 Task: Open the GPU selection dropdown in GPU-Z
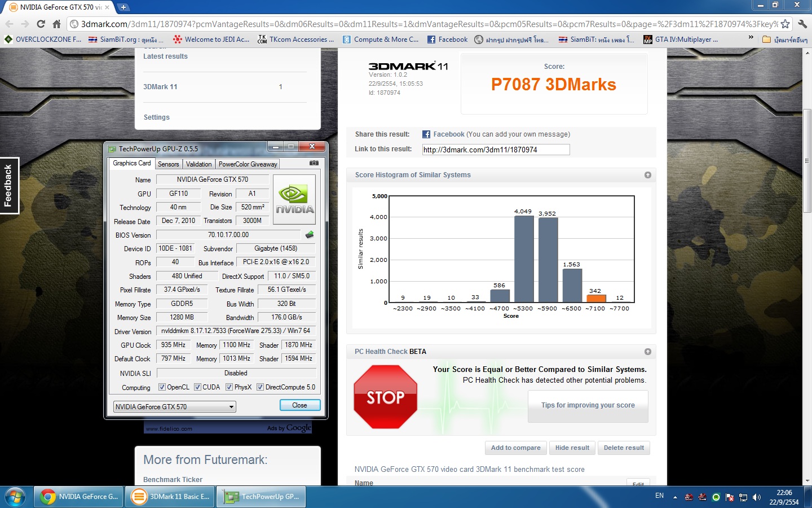pos(174,407)
